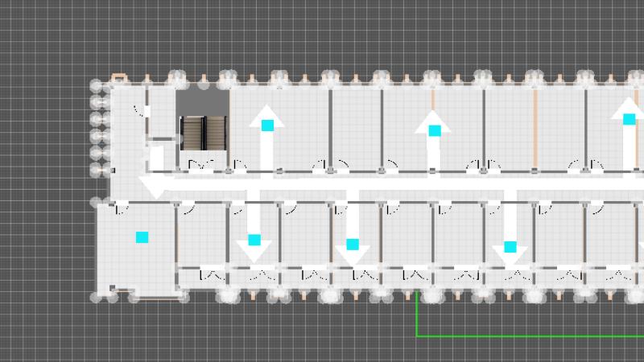Select the horizontal segment of the green line

(531, 335)
